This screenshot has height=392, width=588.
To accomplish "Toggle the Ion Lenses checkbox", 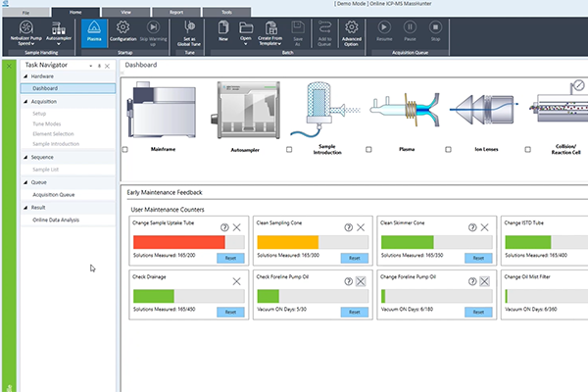I will [x=448, y=149].
